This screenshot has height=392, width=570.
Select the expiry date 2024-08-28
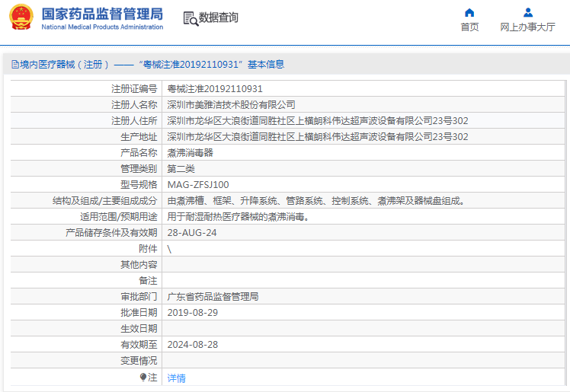click(192, 345)
